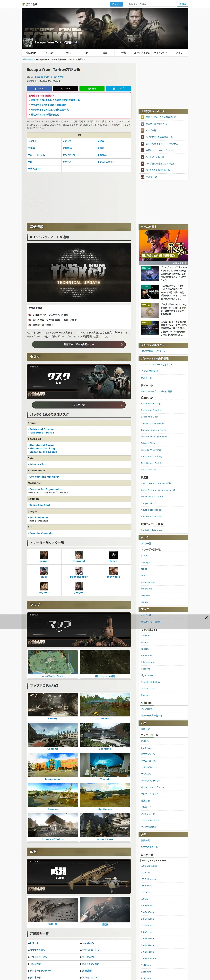Open the 新武器 thumbnail in weapons section

point(105,910)
